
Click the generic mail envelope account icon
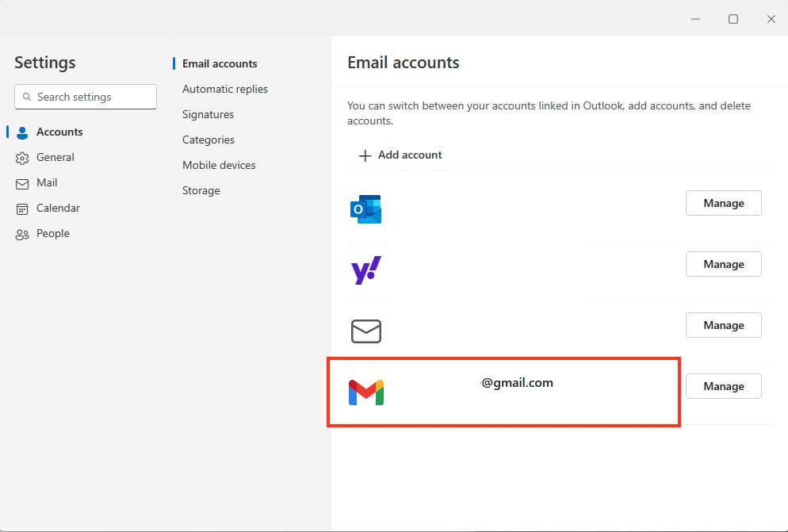pyautogui.click(x=366, y=331)
